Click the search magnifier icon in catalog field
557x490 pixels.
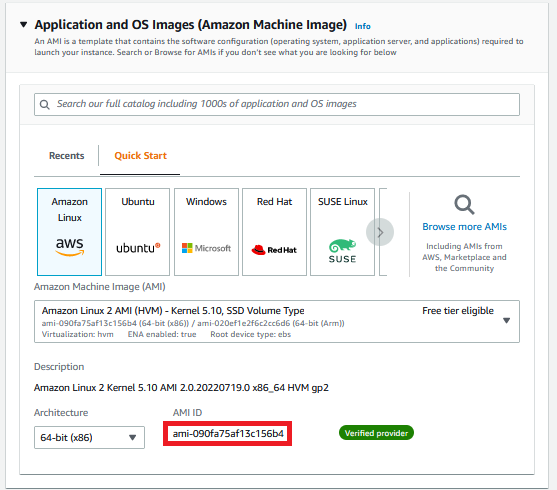click(45, 104)
